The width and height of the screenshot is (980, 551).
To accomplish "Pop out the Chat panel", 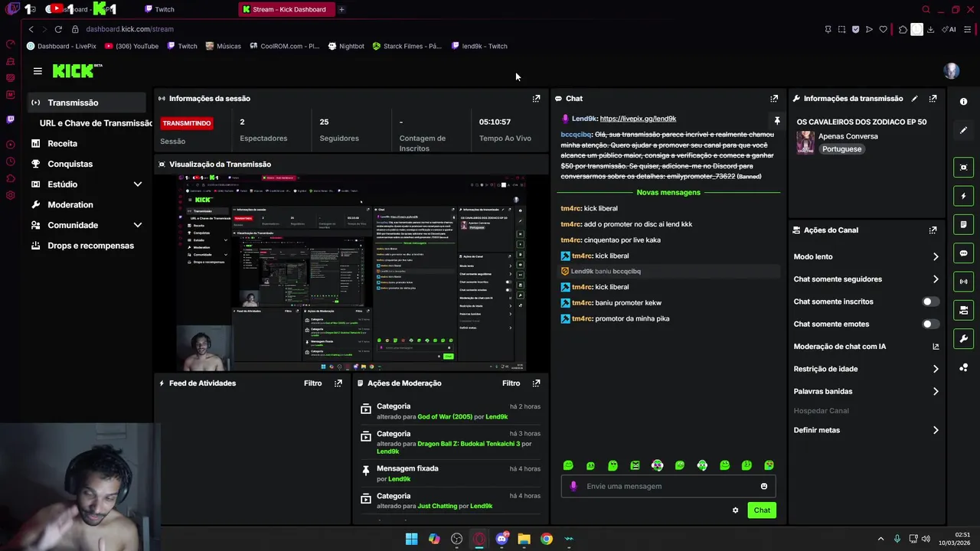I will [774, 99].
